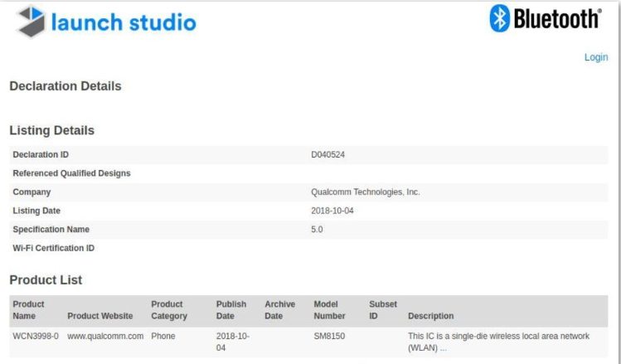Select the company name Qualcomm Technologies, Inc.

click(365, 192)
